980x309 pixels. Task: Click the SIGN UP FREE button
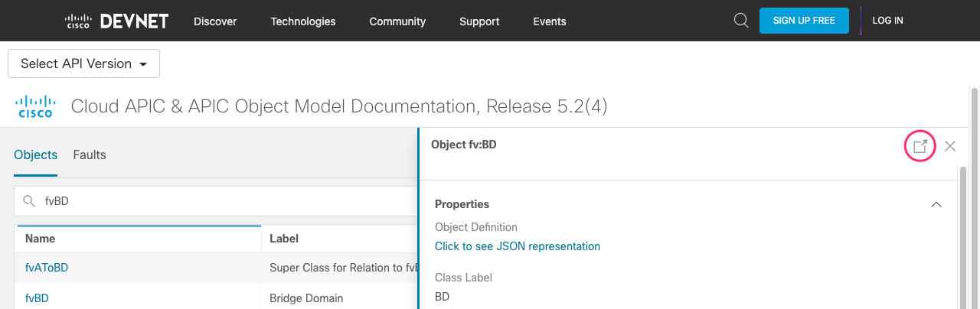(804, 21)
